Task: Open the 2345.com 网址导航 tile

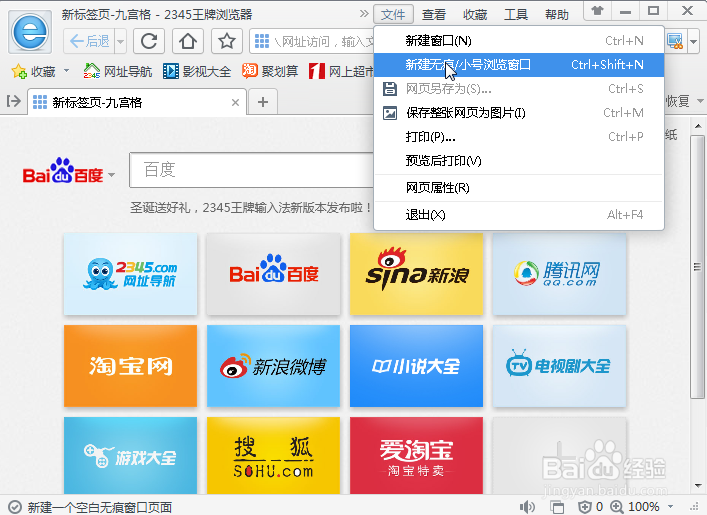Action: [x=130, y=274]
